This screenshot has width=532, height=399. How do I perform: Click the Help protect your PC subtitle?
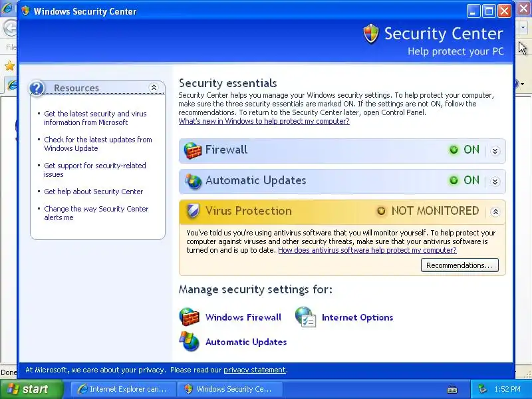[456, 51]
